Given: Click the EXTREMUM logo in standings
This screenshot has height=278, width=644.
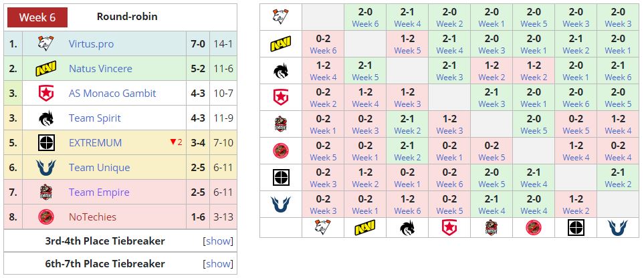Looking at the screenshot, I should (46, 143).
